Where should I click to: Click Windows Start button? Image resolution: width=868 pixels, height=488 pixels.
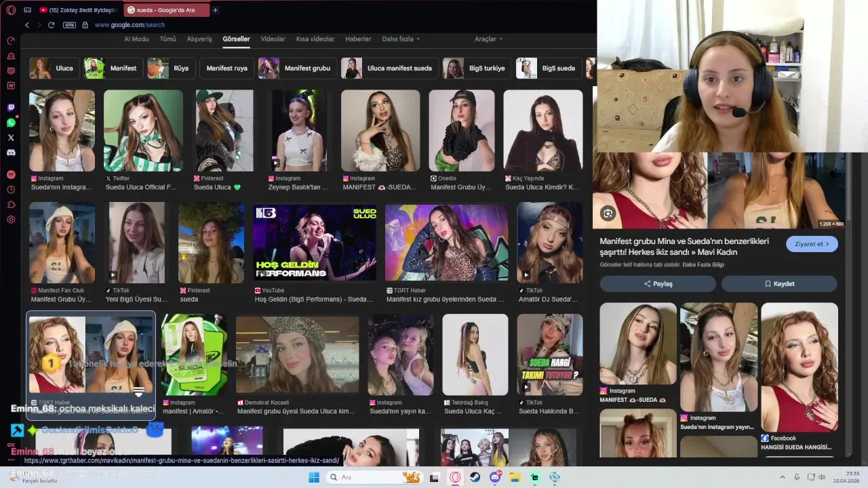pos(313,477)
